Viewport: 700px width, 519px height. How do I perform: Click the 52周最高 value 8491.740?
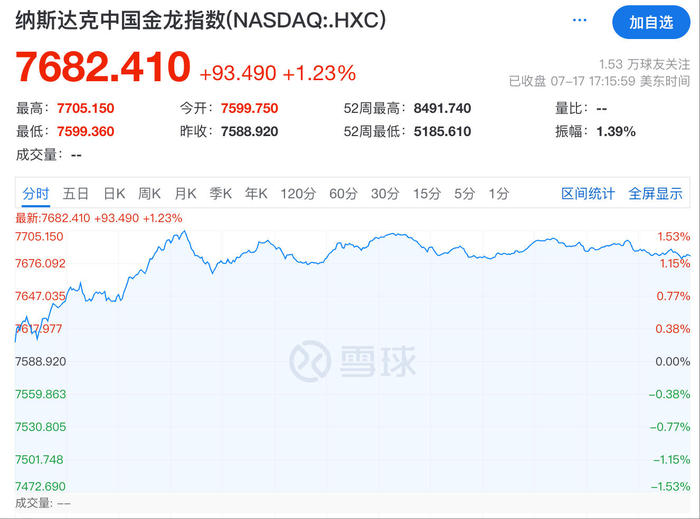[x=442, y=108]
